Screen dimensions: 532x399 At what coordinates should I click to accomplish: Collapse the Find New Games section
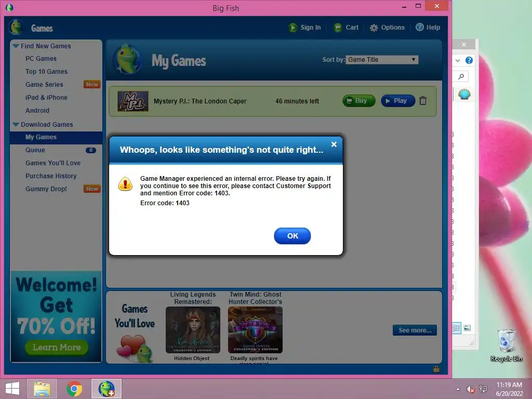click(x=16, y=46)
